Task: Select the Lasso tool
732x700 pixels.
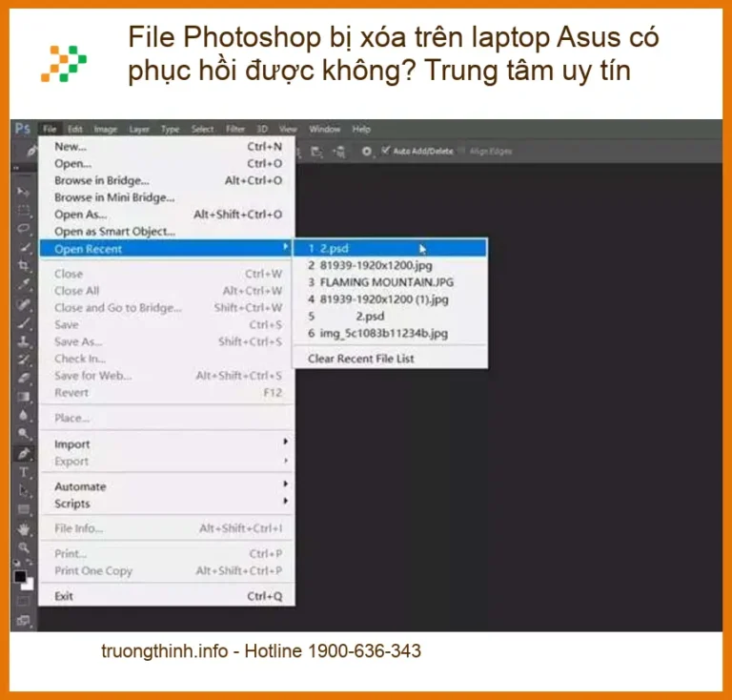Action: (23, 228)
